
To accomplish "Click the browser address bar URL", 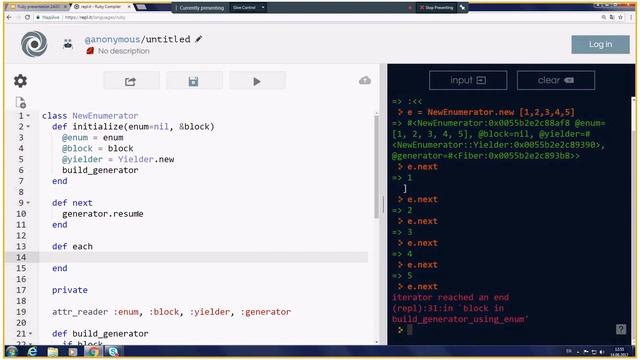I will [x=95, y=18].
